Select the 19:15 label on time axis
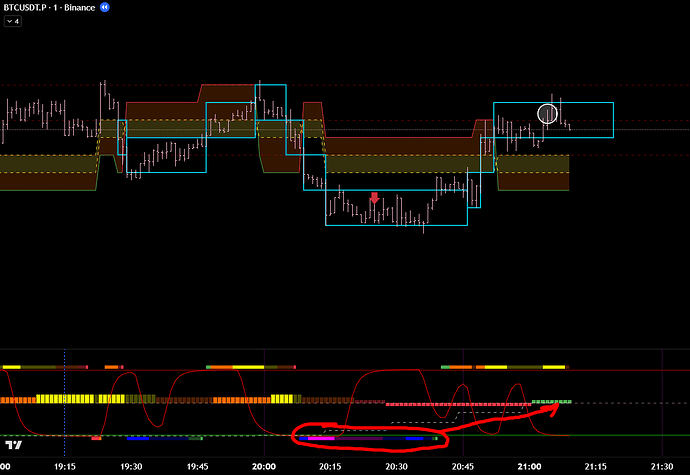 (x=65, y=466)
